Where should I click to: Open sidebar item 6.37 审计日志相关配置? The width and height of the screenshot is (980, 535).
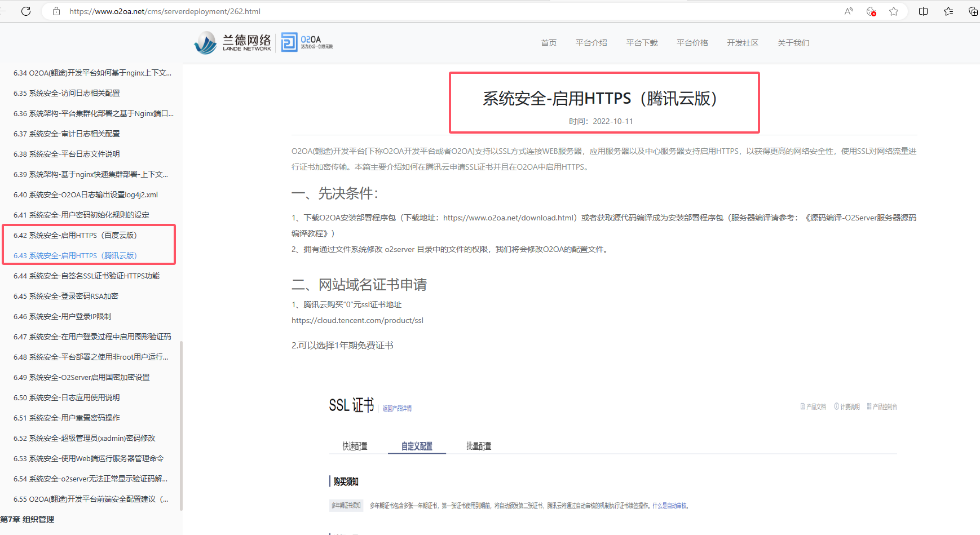click(x=67, y=134)
